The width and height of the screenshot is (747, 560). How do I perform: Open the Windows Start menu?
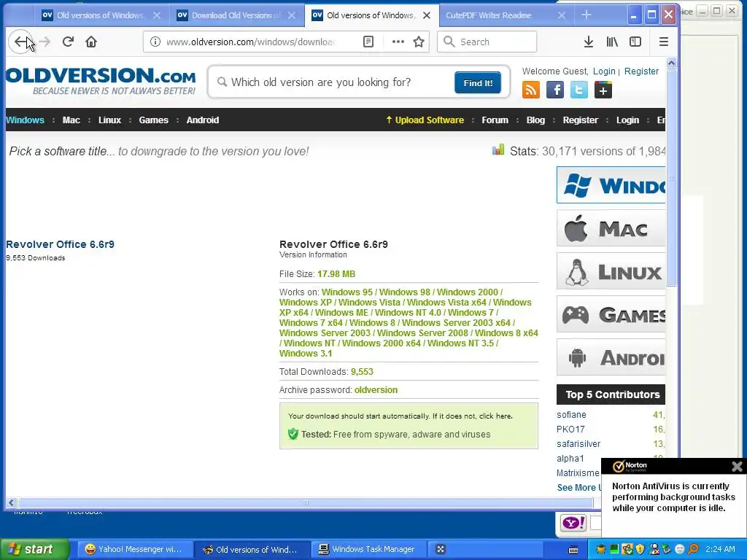(x=35, y=549)
